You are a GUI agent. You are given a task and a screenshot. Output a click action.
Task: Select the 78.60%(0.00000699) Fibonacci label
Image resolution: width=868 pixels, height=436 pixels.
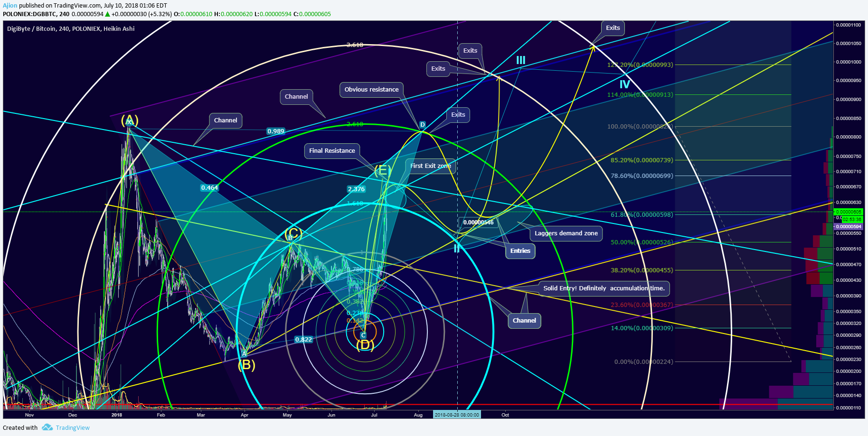(x=642, y=176)
